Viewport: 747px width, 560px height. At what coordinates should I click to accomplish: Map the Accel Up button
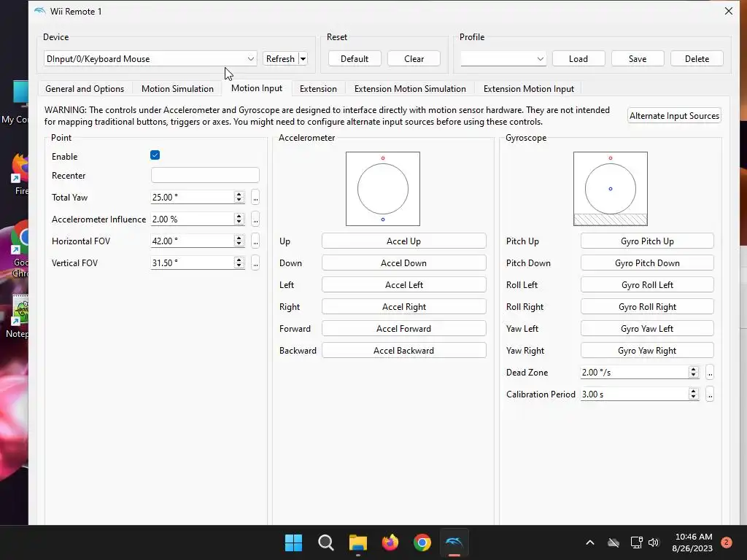tap(403, 241)
